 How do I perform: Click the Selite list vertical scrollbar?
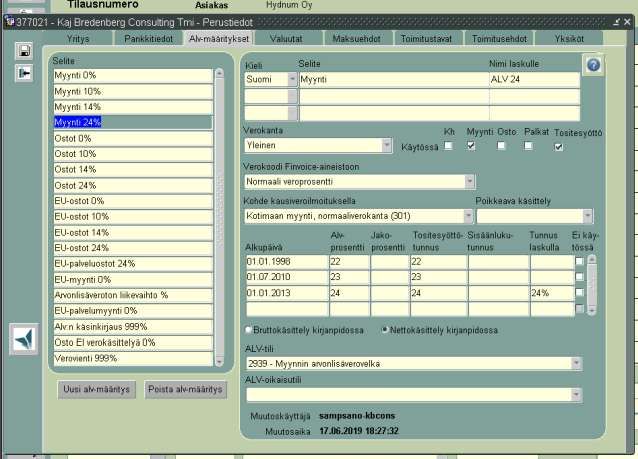219,217
